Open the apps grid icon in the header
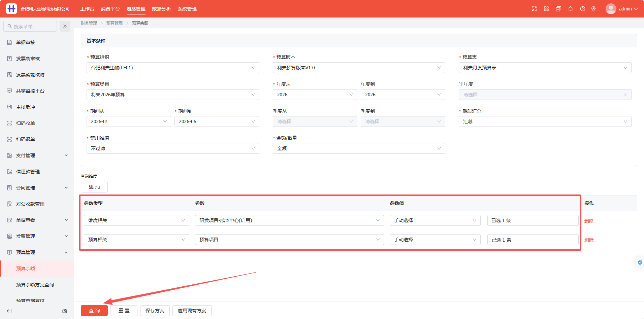The height and width of the screenshot is (319, 644). pos(546,9)
